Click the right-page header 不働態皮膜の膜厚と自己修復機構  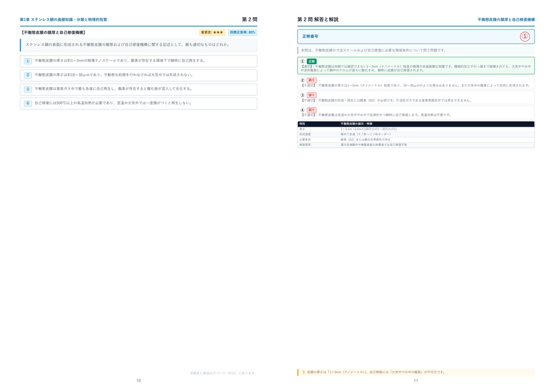coord(506,19)
